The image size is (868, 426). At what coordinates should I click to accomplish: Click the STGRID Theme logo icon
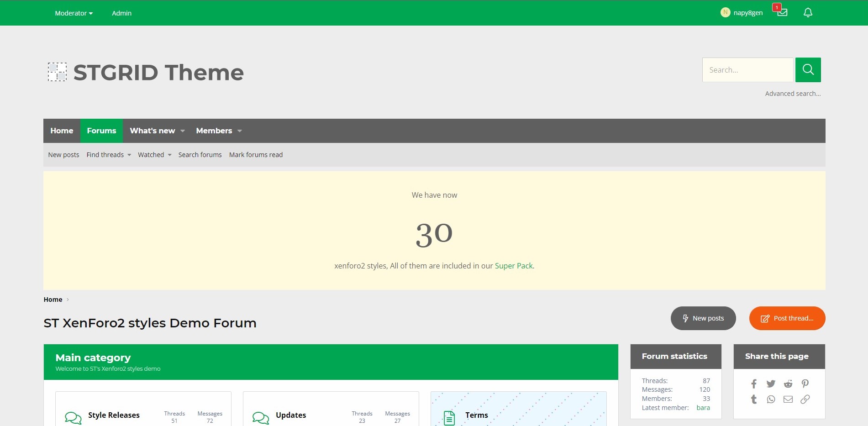[x=58, y=72]
